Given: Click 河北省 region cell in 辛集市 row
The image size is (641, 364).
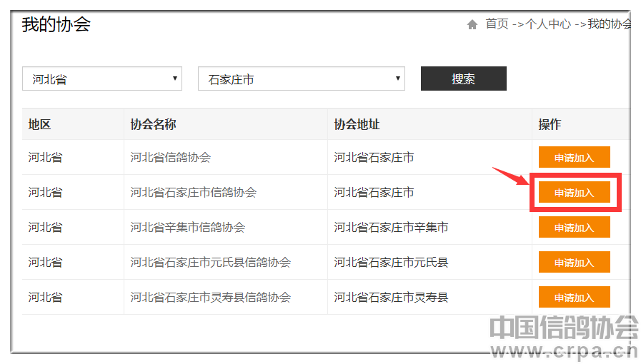Looking at the screenshot, I should [x=45, y=227].
